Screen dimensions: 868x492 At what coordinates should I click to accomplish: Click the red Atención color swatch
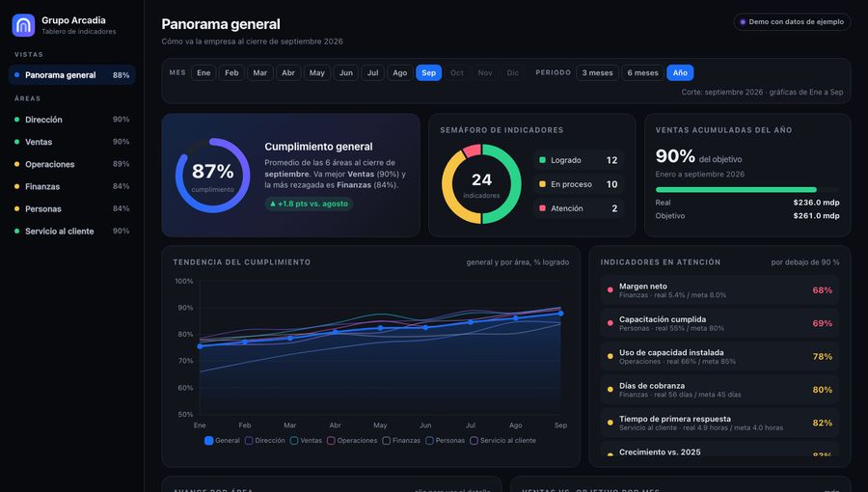click(x=542, y=208)
